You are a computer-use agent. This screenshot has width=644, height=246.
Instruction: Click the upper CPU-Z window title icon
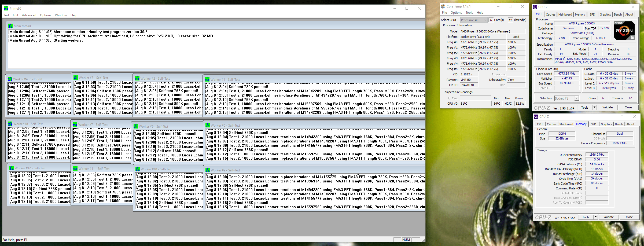535,7
